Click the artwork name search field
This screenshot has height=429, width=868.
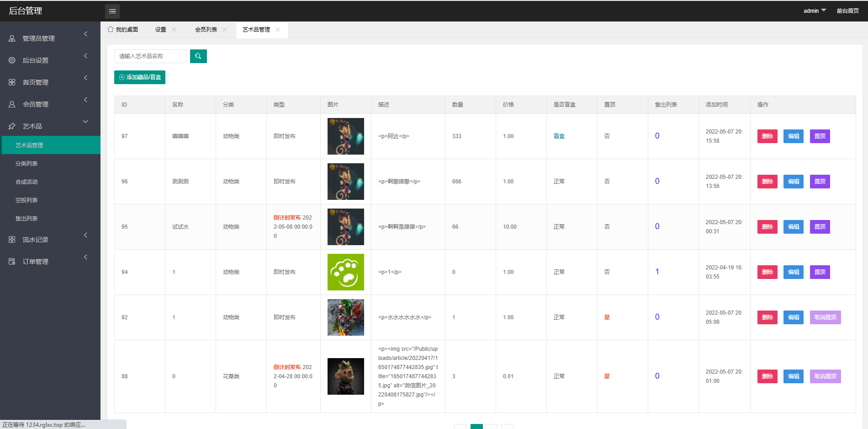pyautogui.click(x=150, y=56)
